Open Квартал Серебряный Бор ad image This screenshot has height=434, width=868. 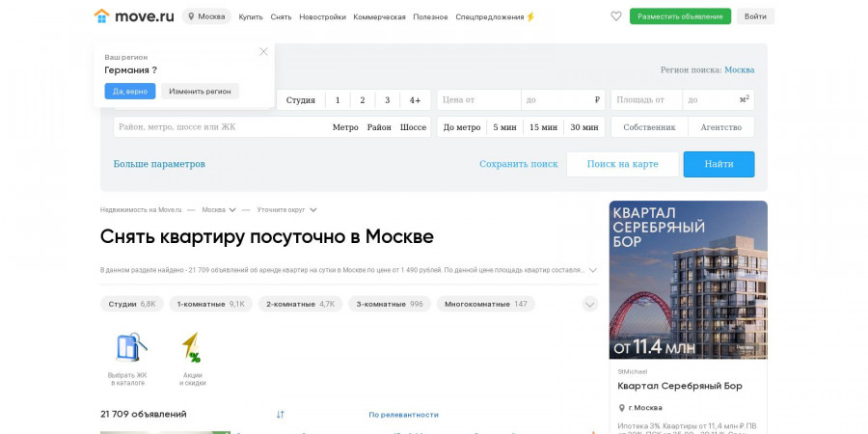point(688,280)
